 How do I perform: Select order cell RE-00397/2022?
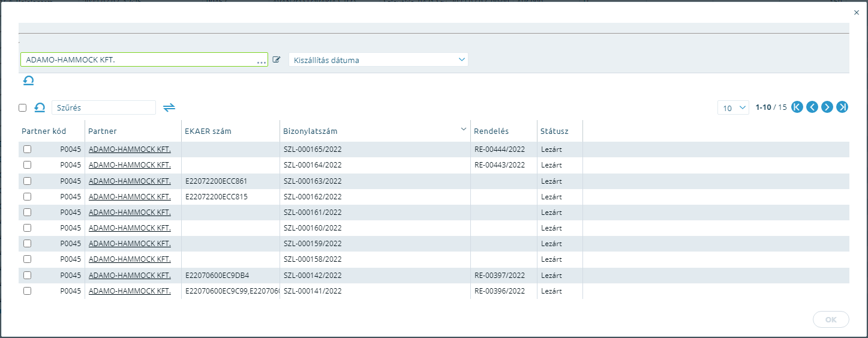pyautogui.click(x=499, y=275)
